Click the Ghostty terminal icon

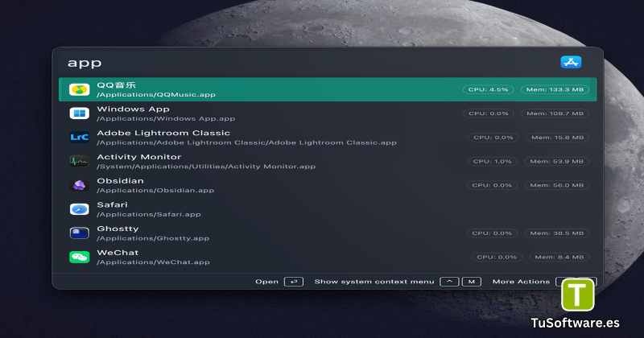point(79,233)
